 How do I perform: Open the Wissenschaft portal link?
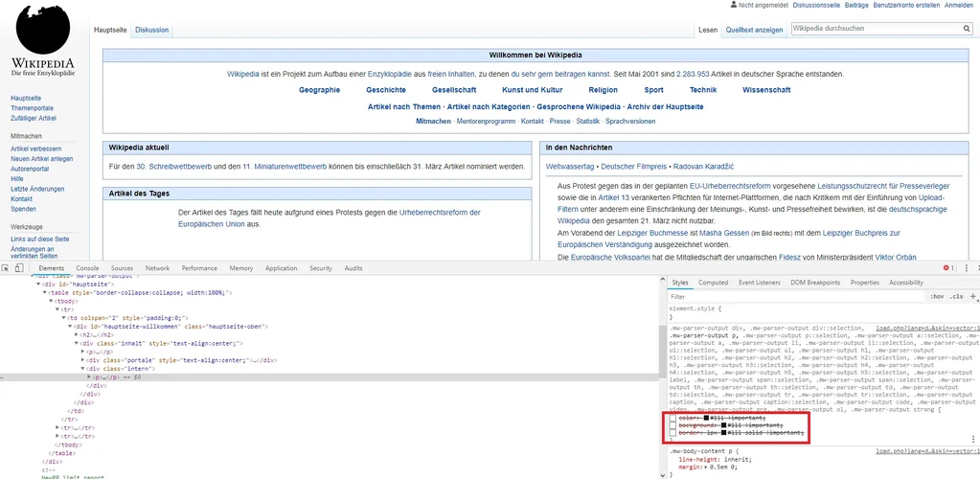coord(766,90)
